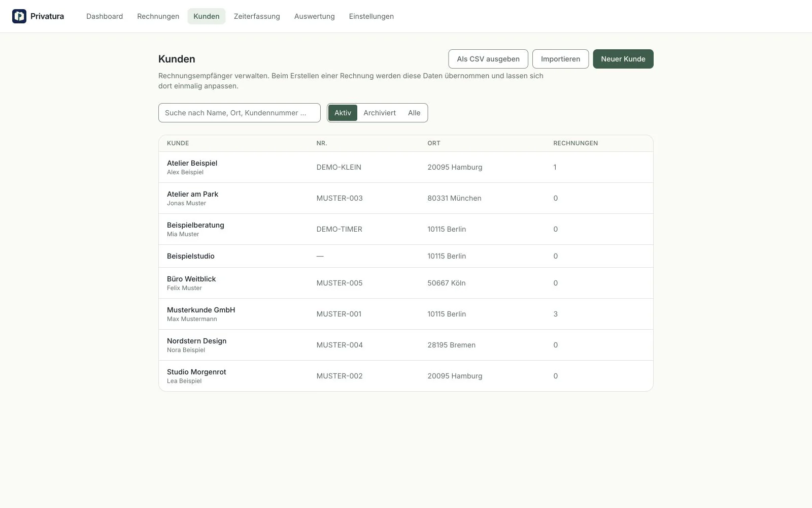
Task: Click customer number MUSTER-005
Action: [340, 283]
